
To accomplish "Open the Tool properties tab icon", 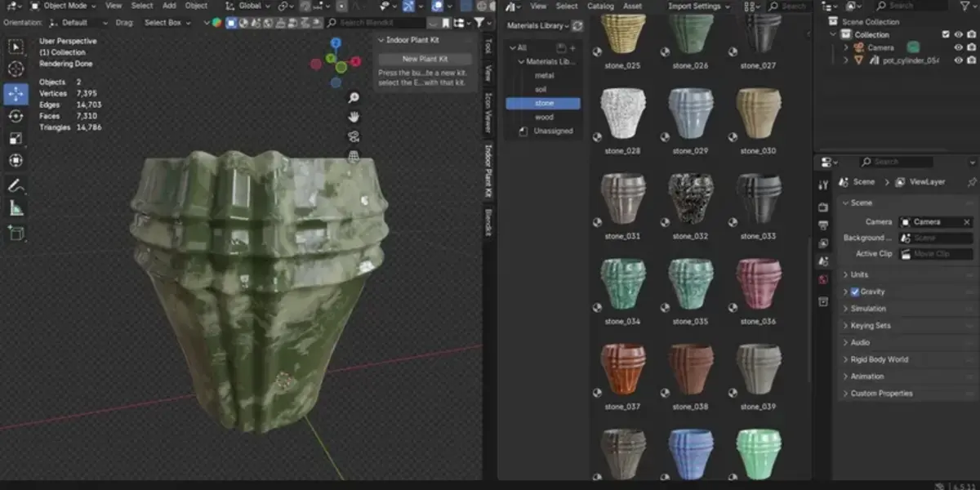I will [x=824, y=185].
